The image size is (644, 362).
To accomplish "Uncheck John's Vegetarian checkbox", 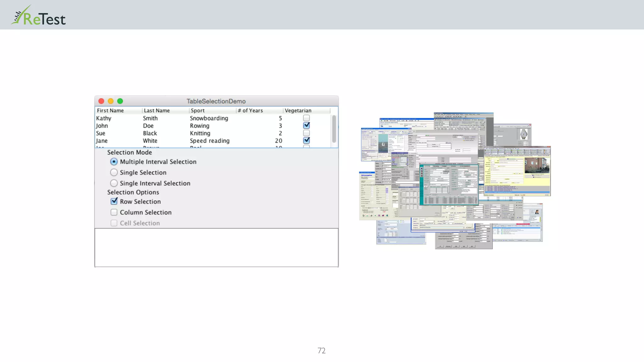I will click(306, 125).
